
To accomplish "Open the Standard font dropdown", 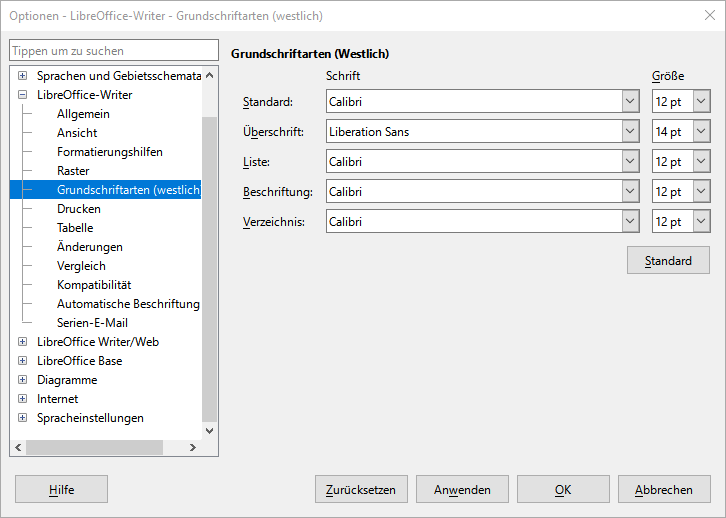I will (x=630, y=102).
